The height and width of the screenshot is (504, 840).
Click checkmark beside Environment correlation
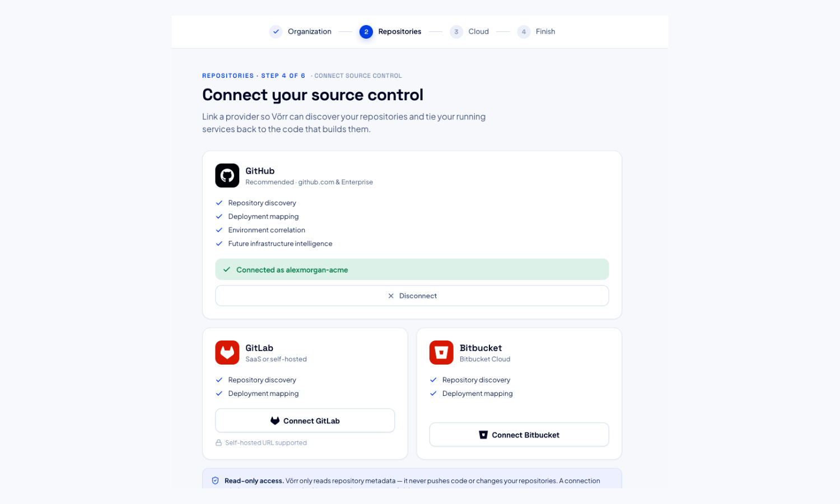coord(219,230)
